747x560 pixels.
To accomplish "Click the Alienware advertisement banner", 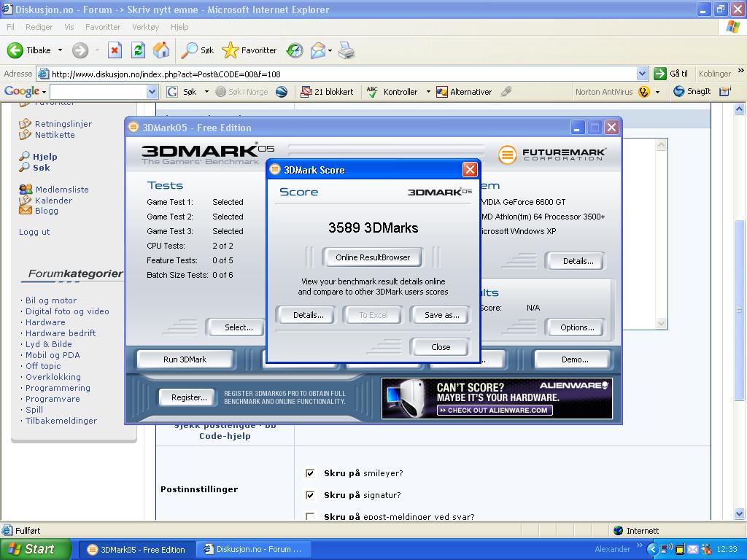I will click(x=497, y=398).
